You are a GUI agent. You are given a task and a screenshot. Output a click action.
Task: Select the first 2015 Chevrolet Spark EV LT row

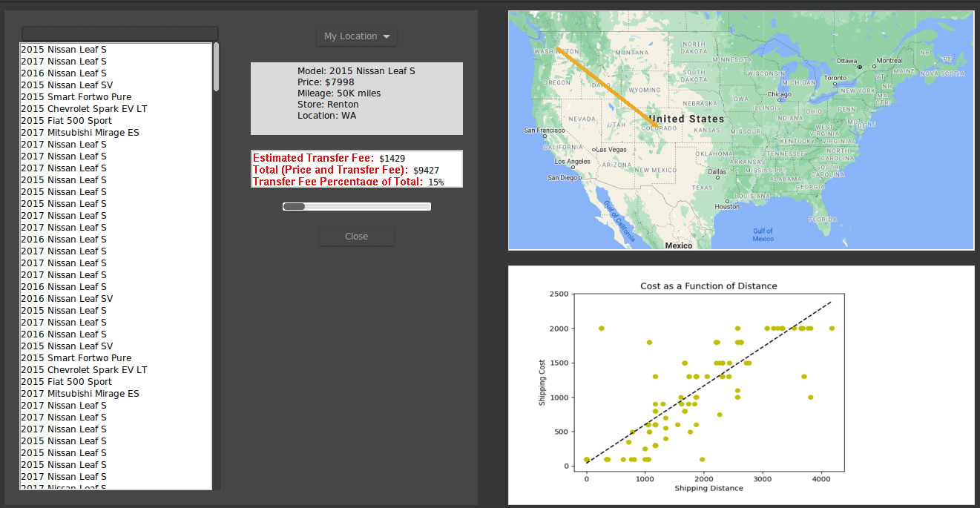point(116,109)
